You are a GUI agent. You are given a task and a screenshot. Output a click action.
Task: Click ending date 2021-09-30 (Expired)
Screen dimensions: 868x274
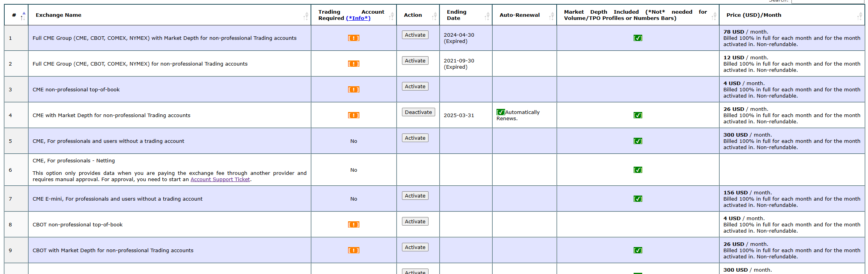(x=459, y=64)
